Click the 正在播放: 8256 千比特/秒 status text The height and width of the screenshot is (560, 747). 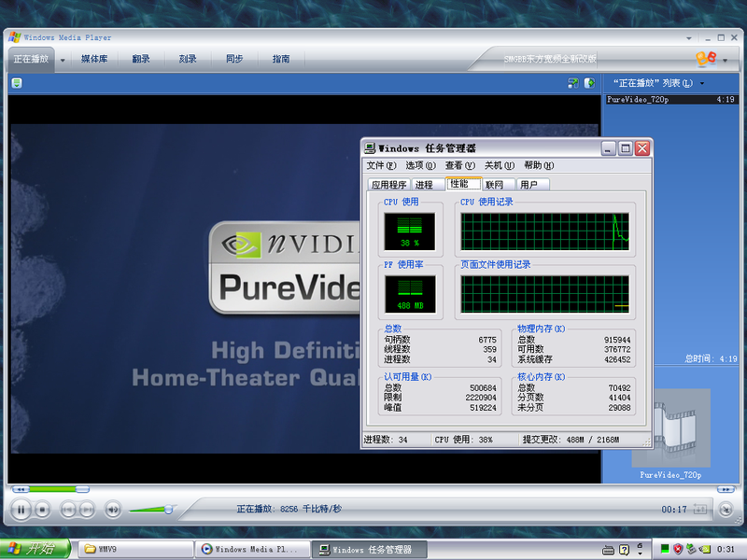pyautogui.click(x=289, y=509)
